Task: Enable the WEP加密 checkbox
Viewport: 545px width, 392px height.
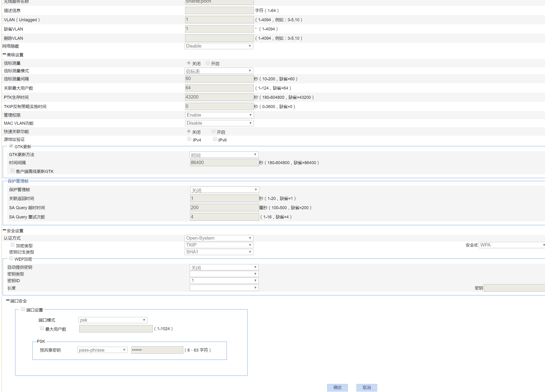Action: click(11, 258)
